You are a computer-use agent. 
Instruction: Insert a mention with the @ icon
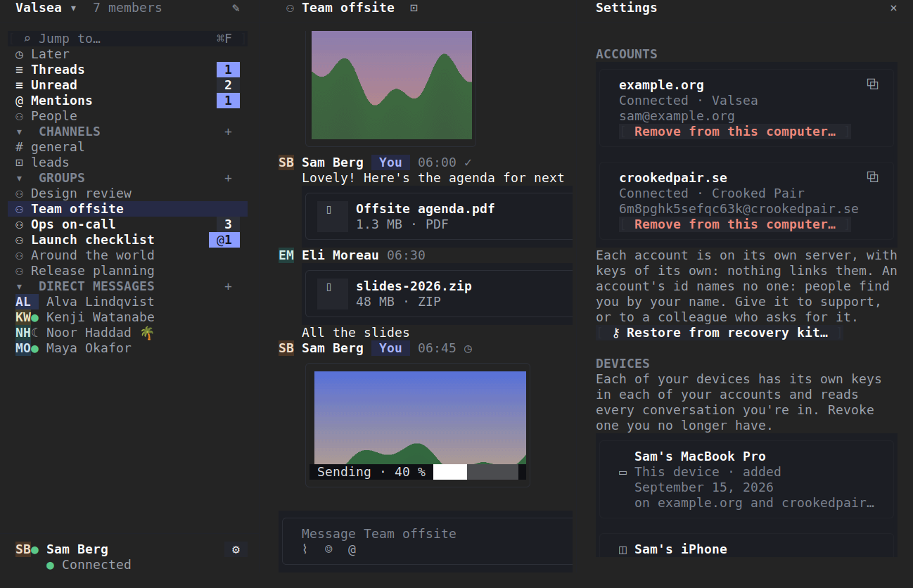pos(352,549)
